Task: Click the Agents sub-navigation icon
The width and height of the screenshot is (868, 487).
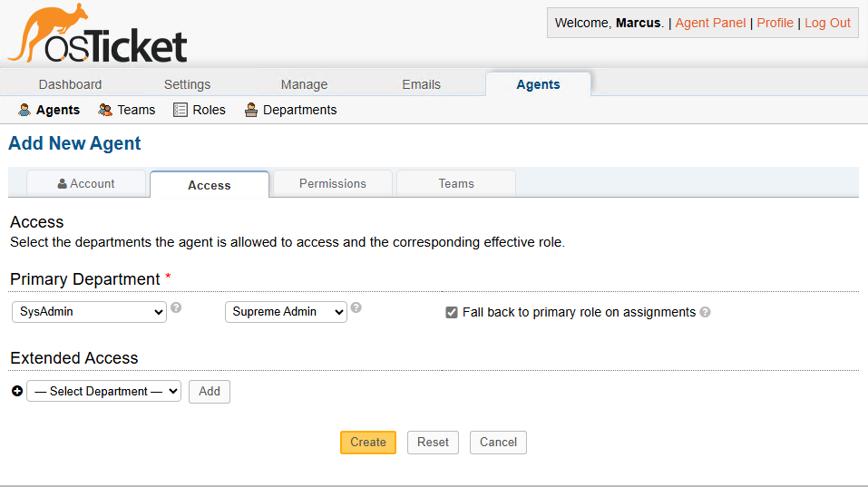Action: 24,110
